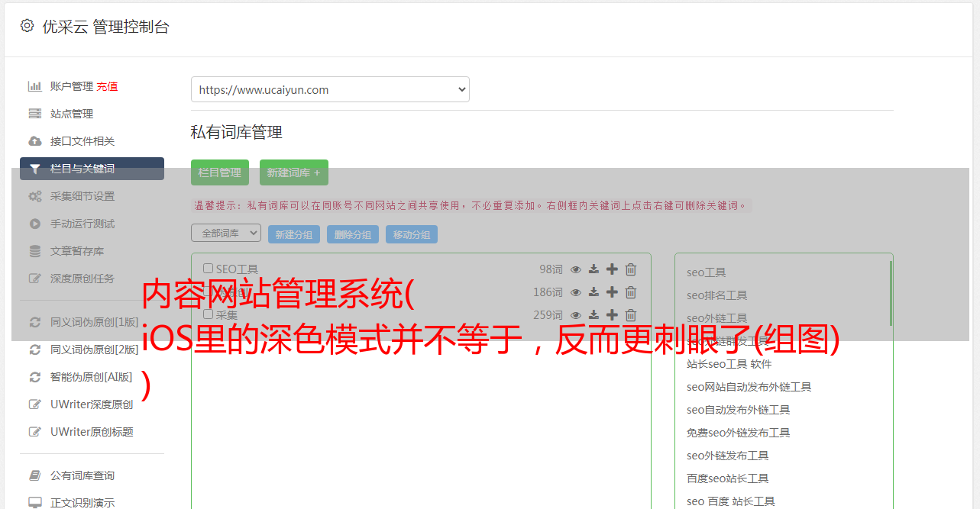Click the 新建词库 + button
Screen dimensions: 980x509
[x=294, y=172]
